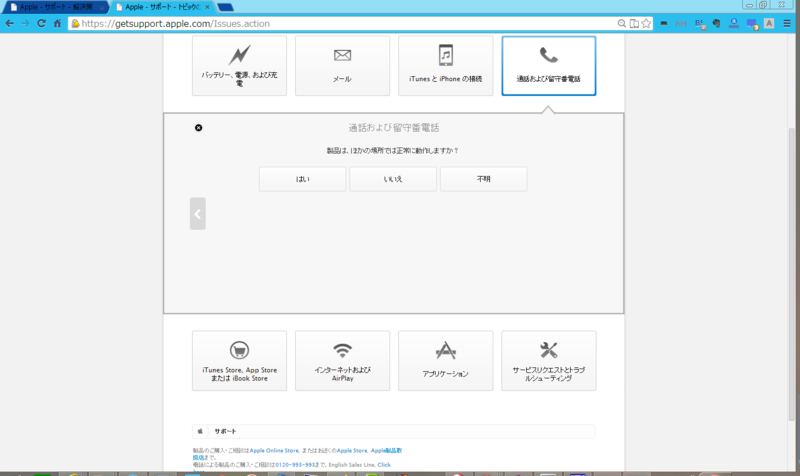This screenshot has width=800, height=476.
Task: Click the browser forward arrow
Action: coord(25,23)
